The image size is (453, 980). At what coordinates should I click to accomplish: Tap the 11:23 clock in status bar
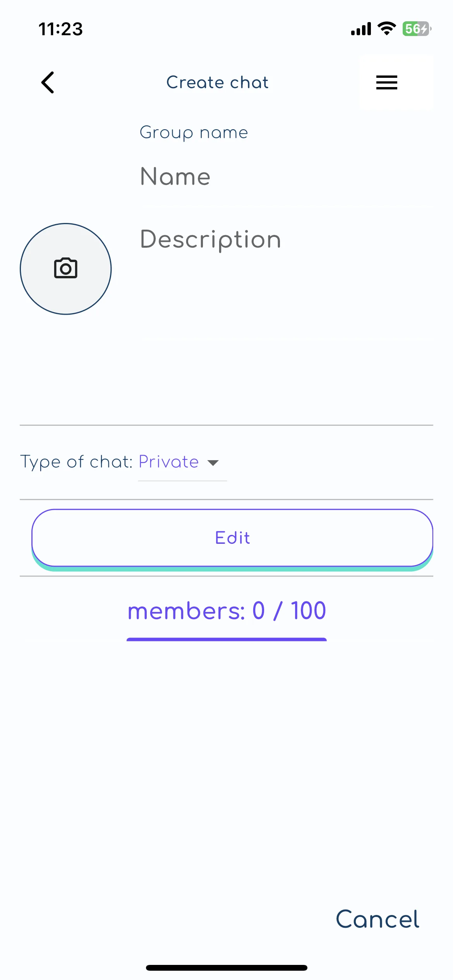[x=61, y=29]
